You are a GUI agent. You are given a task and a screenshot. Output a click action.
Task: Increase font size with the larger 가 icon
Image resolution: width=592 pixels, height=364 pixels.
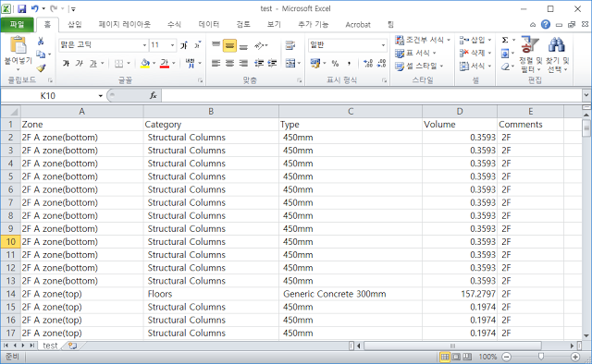184,45
